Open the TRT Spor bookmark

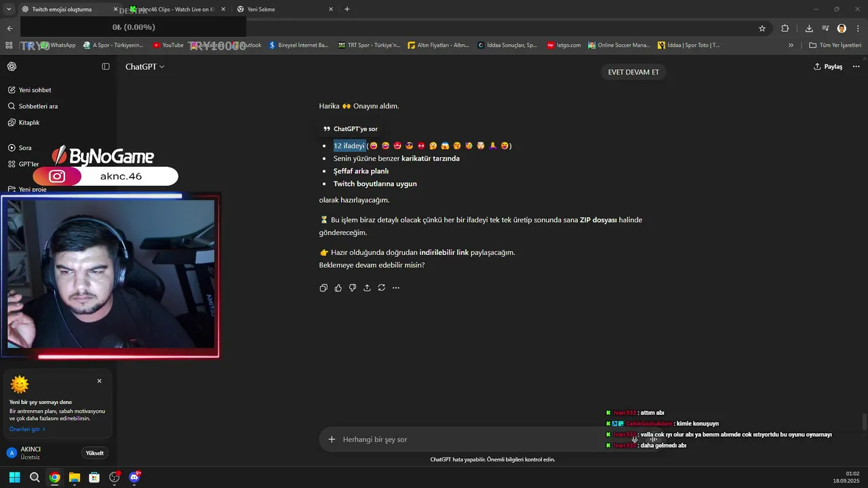pos(369,45)
